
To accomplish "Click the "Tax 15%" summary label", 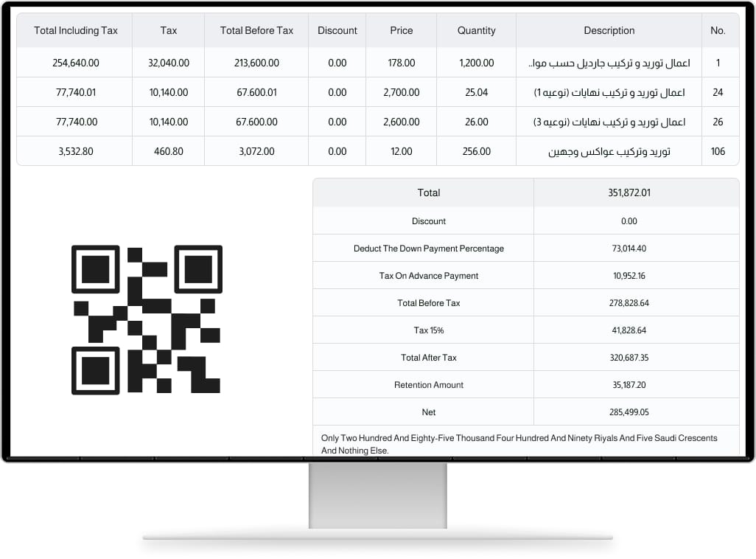I will point(429,330).
